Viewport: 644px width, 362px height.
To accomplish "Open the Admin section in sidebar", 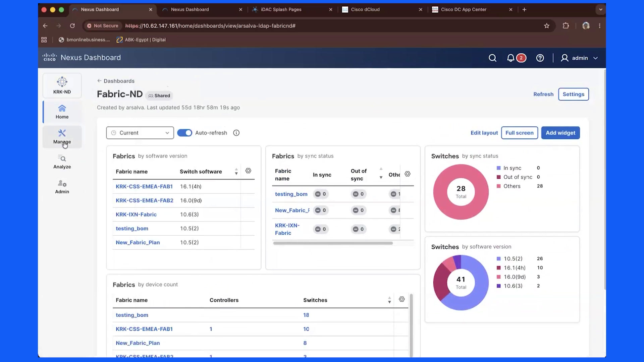I will click(62, 187).
